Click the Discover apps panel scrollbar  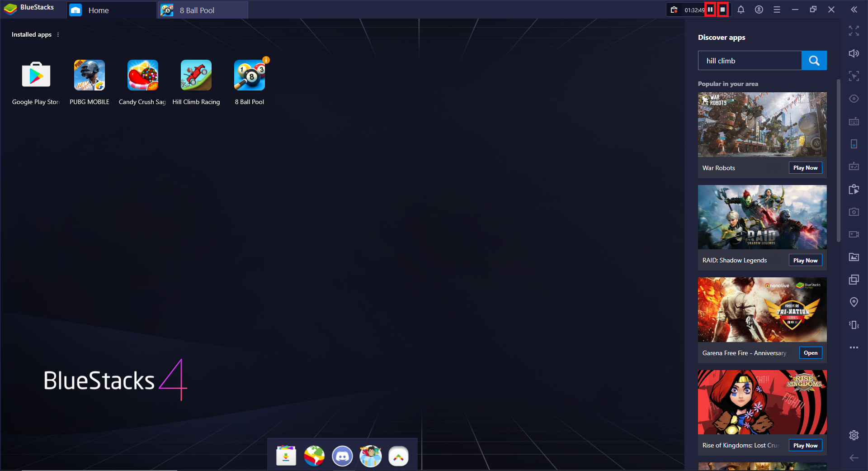(x=838, y=161)
